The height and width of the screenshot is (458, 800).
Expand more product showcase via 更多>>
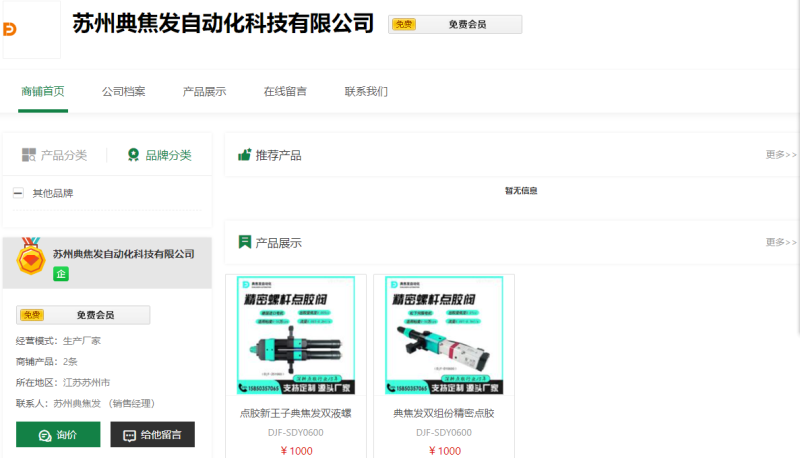781,242
